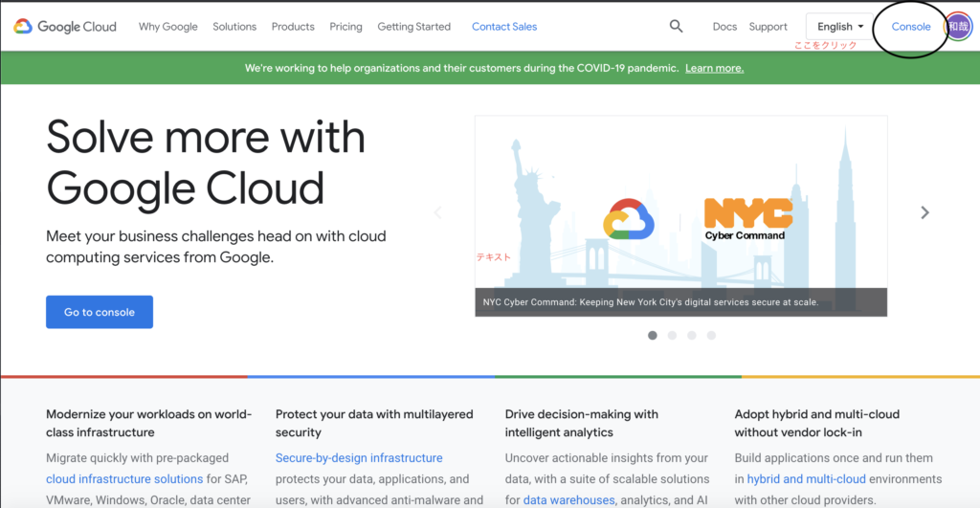Open Secure-by-design infrastructure link

pos(359,458)
